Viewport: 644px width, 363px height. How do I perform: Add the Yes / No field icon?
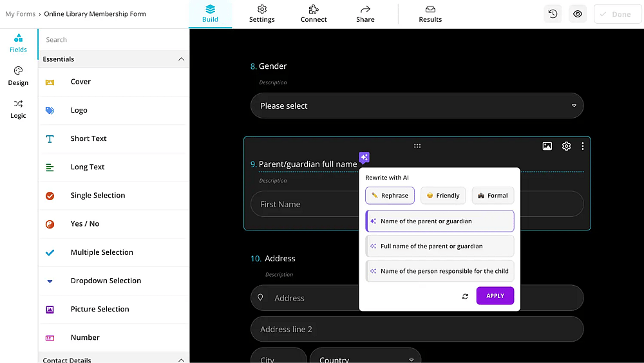click(x=50, y=224)
